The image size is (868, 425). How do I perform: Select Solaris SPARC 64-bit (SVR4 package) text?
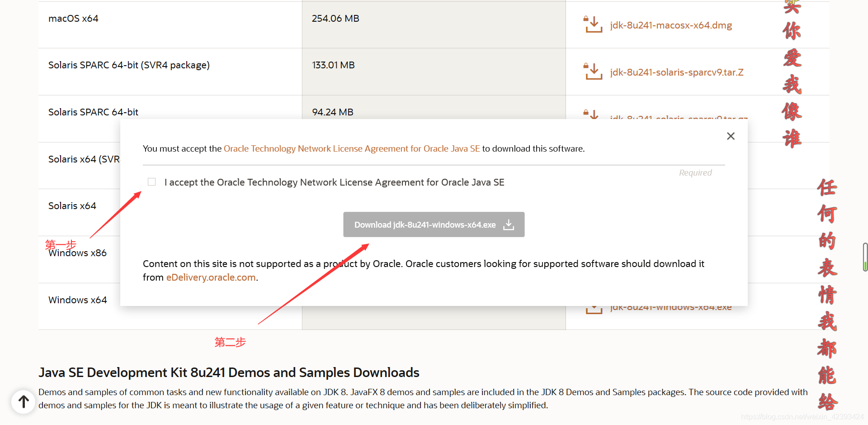[x=129, y=65]
